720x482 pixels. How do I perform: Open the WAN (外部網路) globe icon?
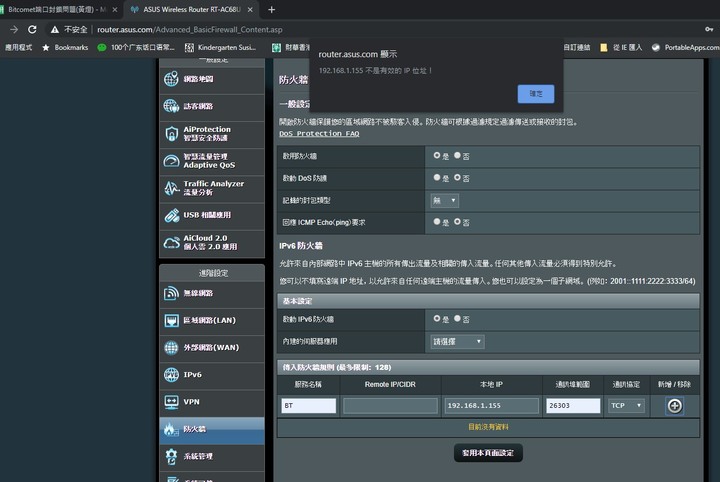(171, 347)
